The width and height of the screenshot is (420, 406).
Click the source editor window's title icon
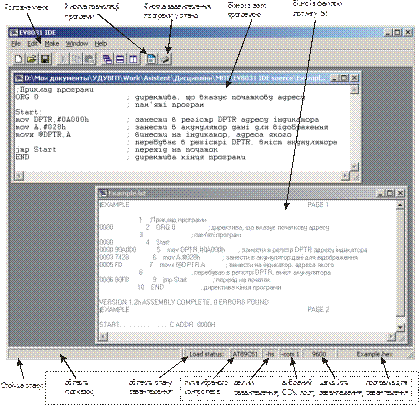point(19,78)
